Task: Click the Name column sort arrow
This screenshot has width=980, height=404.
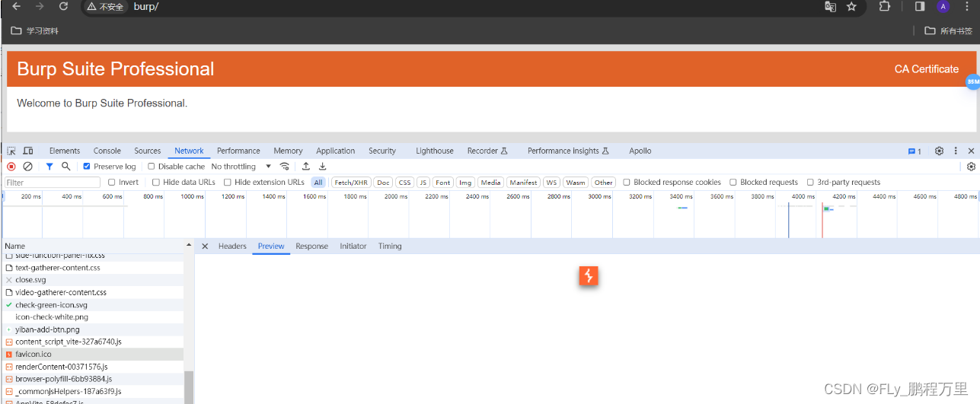Action: [189, 247]
